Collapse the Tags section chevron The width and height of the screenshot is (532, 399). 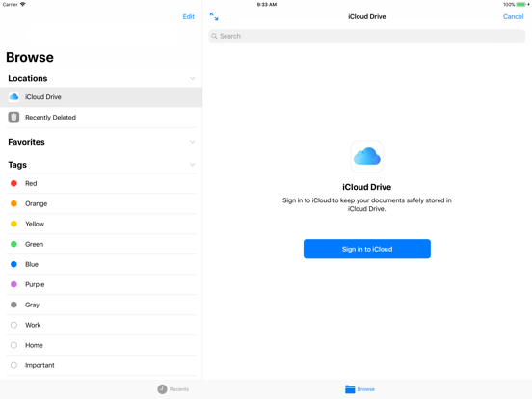pos(193,165)
